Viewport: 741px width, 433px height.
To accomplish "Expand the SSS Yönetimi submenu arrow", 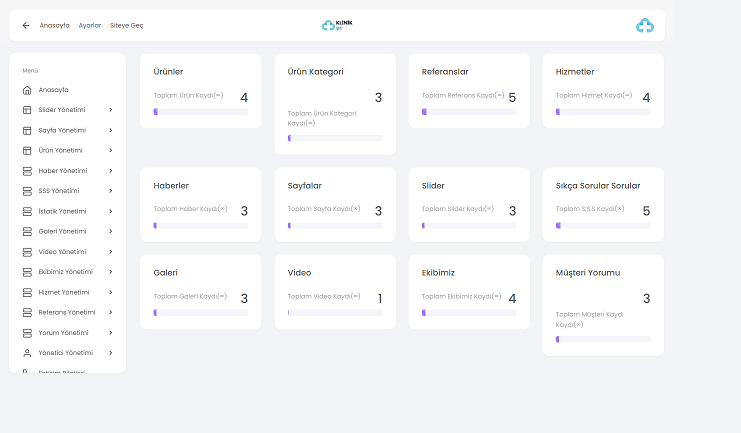I will pyautogui.click(x=110, y=191).
